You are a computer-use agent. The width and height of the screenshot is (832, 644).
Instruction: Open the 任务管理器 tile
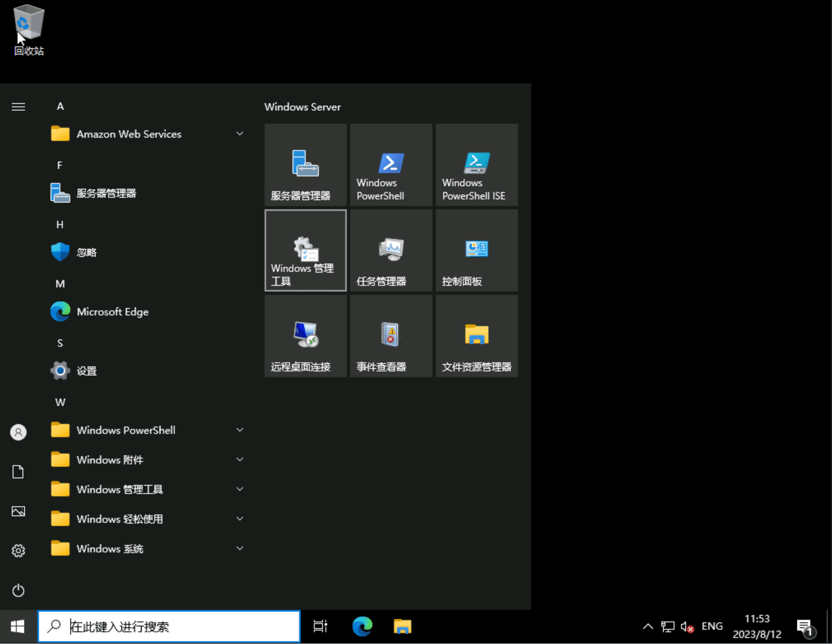pyautogui.click(x=390, y=250)
